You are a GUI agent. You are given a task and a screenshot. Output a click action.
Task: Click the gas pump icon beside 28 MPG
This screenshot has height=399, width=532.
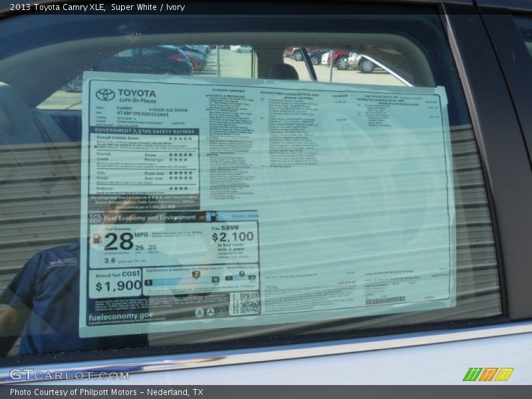click(97, 239)
